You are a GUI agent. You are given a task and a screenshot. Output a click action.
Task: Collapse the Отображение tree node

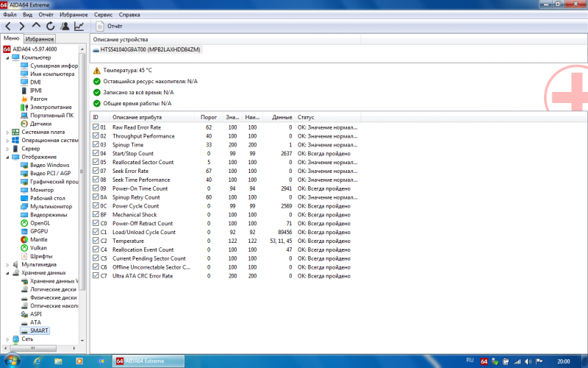tap(7, 157)
